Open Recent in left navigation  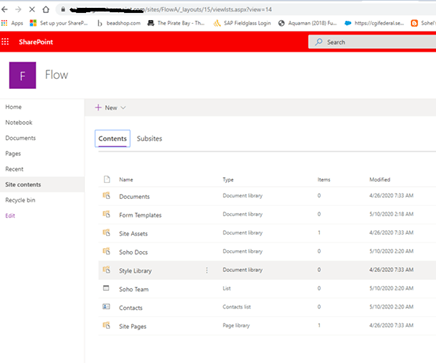14,169
